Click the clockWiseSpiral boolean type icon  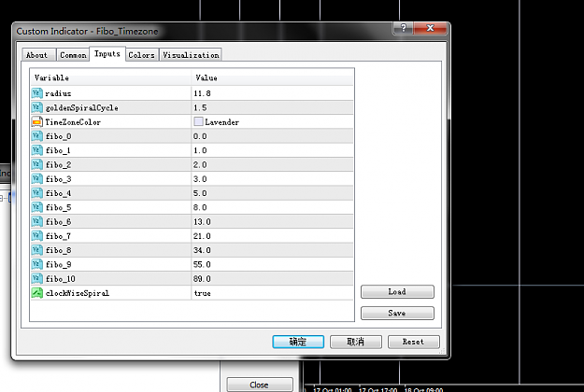36,293
